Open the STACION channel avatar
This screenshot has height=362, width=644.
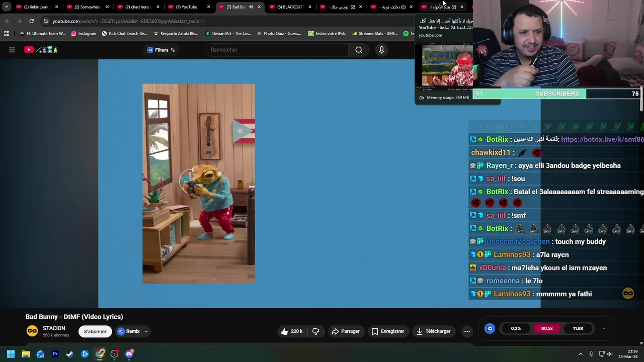click(x=32, y=331)
